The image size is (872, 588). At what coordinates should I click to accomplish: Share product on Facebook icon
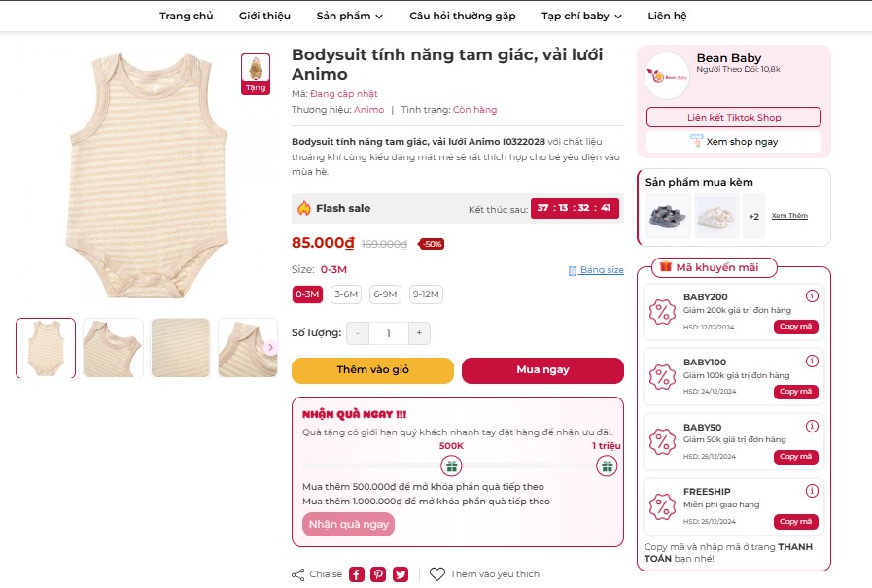click(x=357, y=574)
